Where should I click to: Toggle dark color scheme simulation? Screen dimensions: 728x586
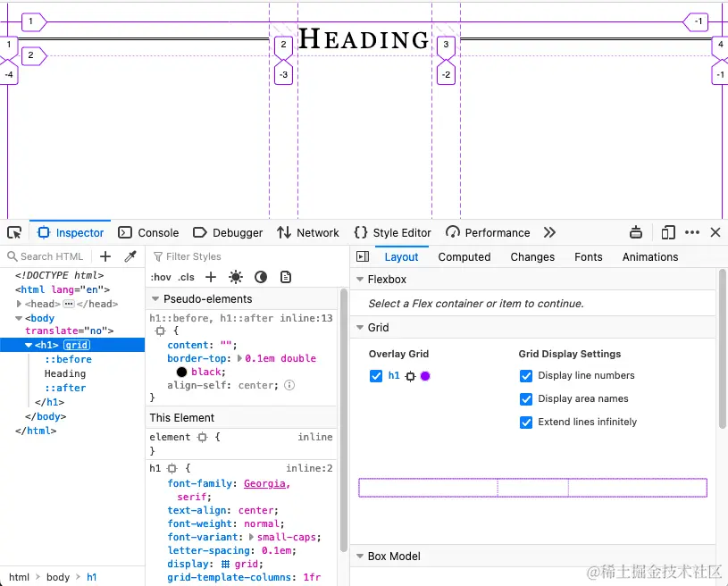click(x=261, y=277)
